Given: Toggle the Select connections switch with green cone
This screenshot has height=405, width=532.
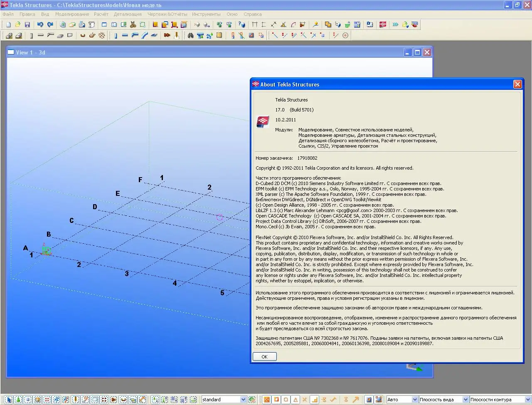Looking at the screenshot, I should [18, 400].
